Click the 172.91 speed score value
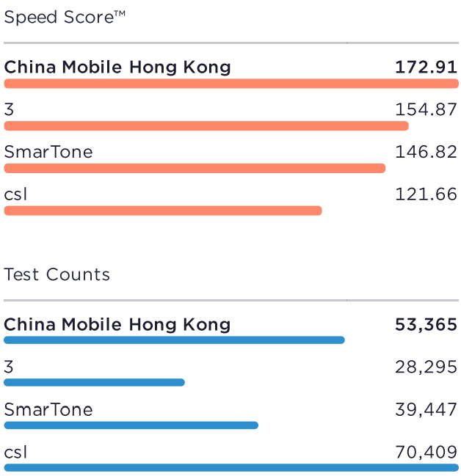The width and height of the screenshot is (461, 476). point(426,67)
